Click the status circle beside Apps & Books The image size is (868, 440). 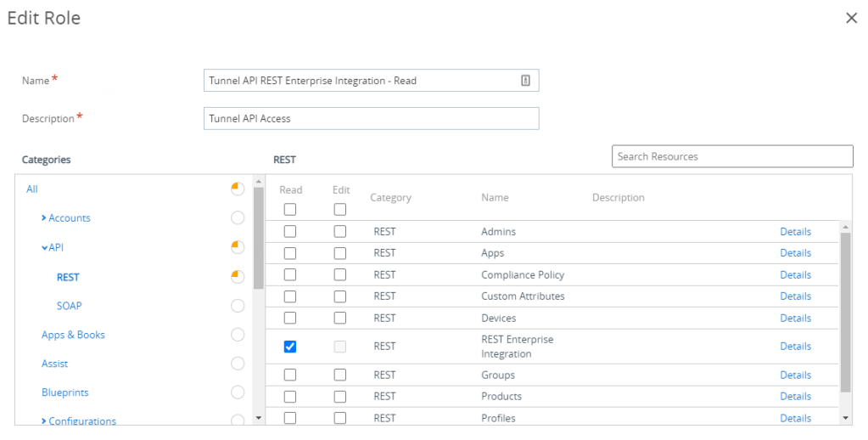pyautogui.click(x=238, y=335)
